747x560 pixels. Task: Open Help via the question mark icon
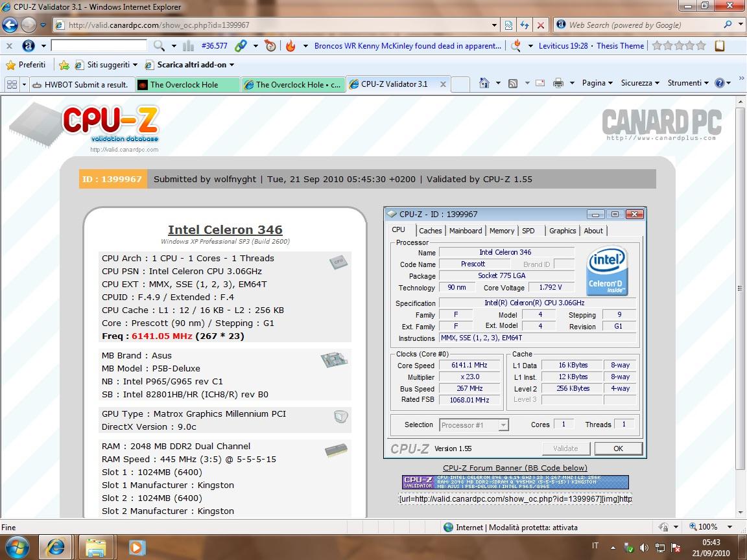coord(719,83)
